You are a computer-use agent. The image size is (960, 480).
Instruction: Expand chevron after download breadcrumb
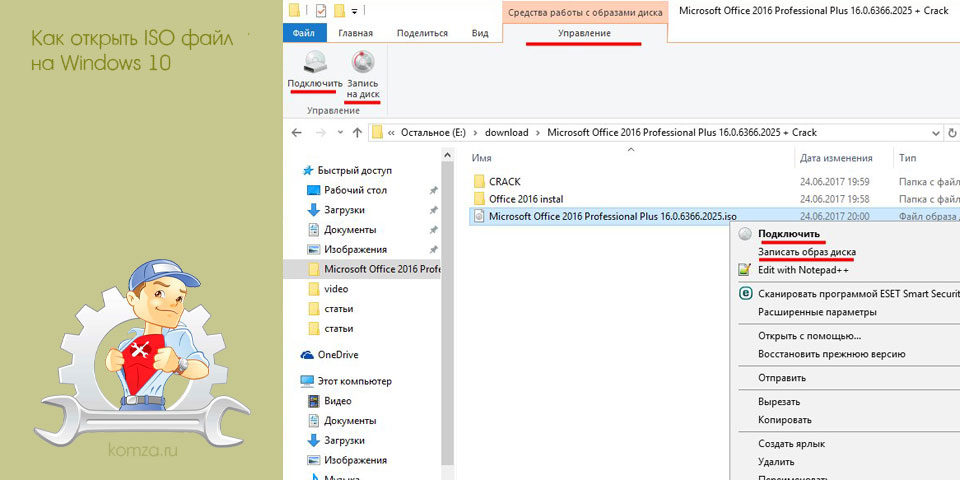538,133
